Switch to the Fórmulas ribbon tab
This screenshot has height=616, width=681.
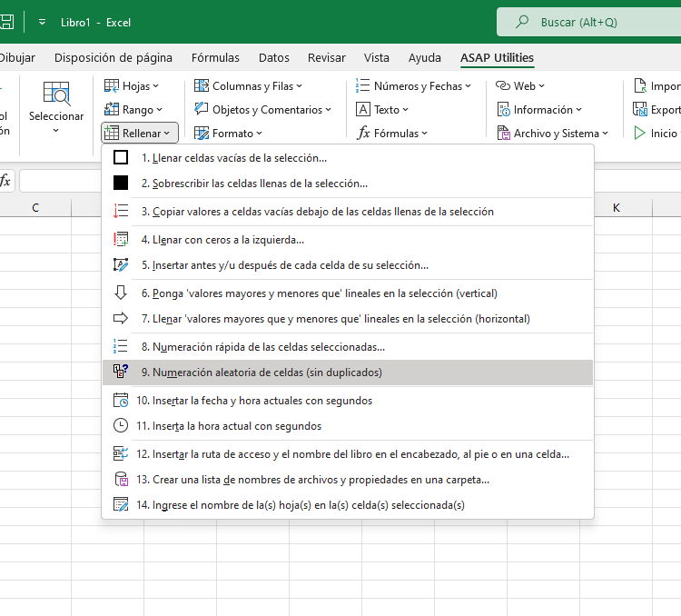pos(215,57)
